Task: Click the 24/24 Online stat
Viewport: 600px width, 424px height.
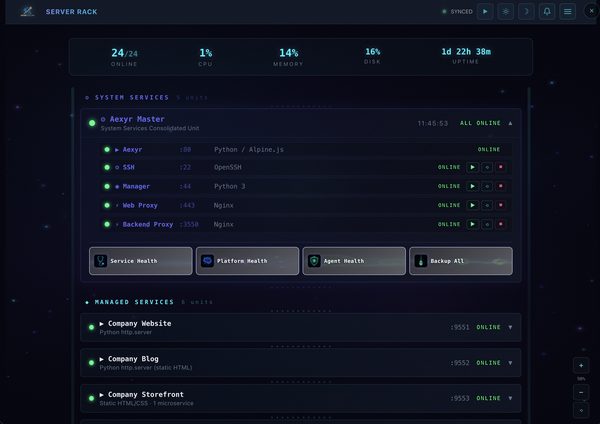Action: pyautogui.click(x=124, y=57)
